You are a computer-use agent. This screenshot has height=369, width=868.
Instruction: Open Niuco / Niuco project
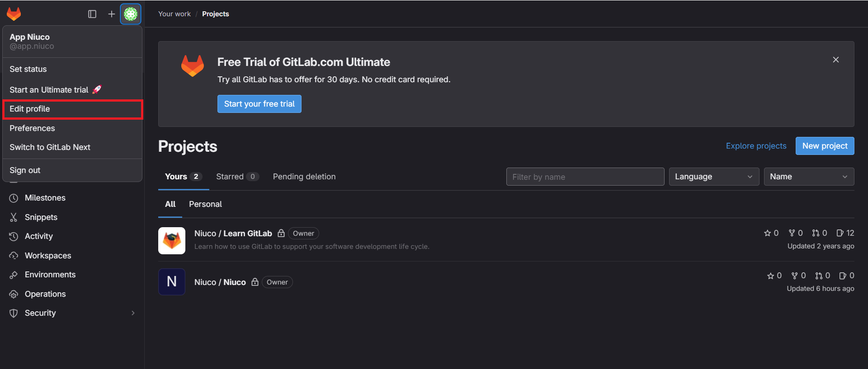click(x=220, y=282)
